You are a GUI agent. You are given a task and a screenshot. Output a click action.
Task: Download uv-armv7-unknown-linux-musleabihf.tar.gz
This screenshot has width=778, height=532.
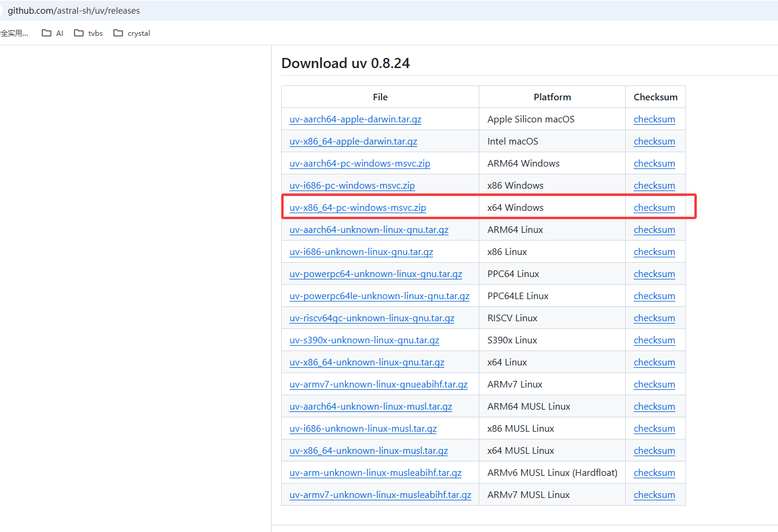380,495
